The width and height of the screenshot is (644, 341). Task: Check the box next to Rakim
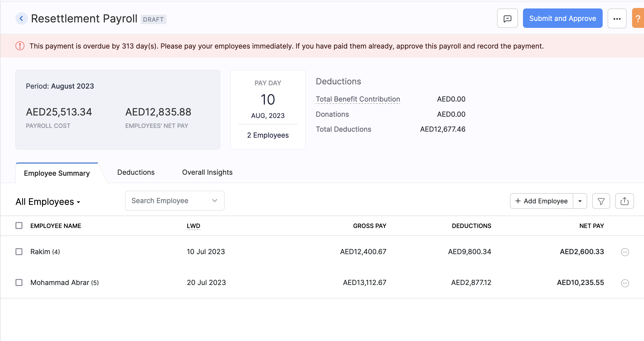pyautogui.click(x=19, y=252)
